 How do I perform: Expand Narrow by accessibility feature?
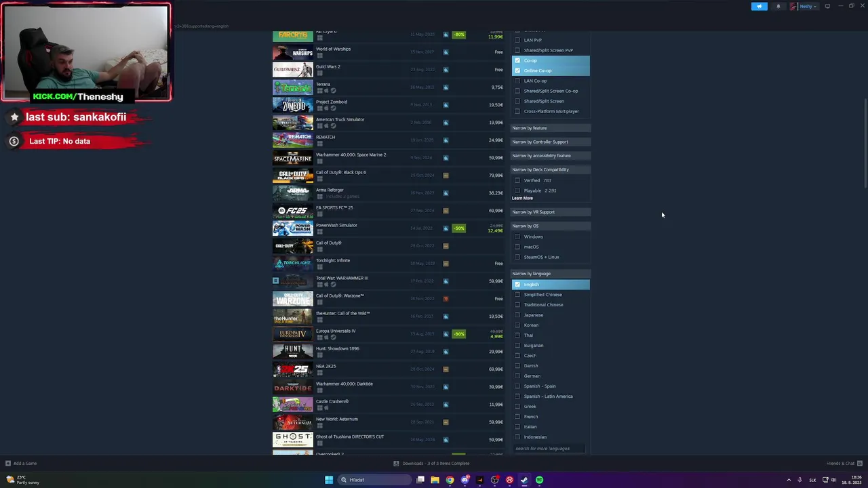click(x=550, y=156)
